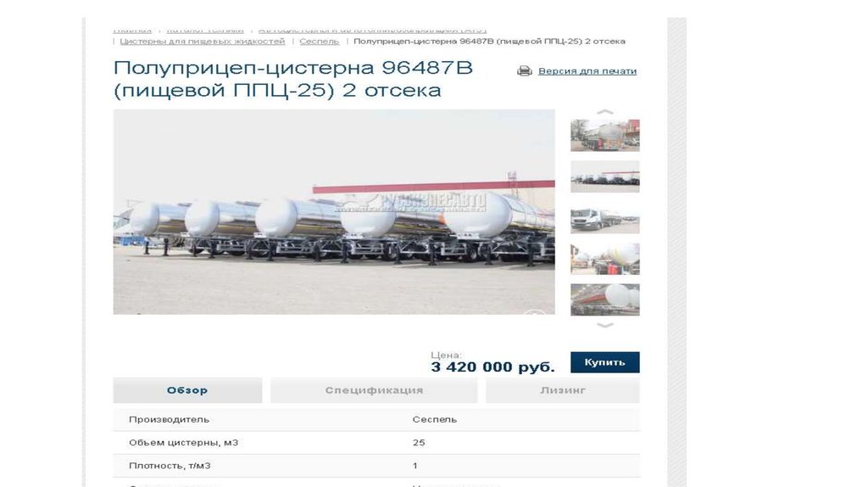This screenshot has height=487, width=868.
Task: Switch to the Лизинг tab
Action: (563, 390)
